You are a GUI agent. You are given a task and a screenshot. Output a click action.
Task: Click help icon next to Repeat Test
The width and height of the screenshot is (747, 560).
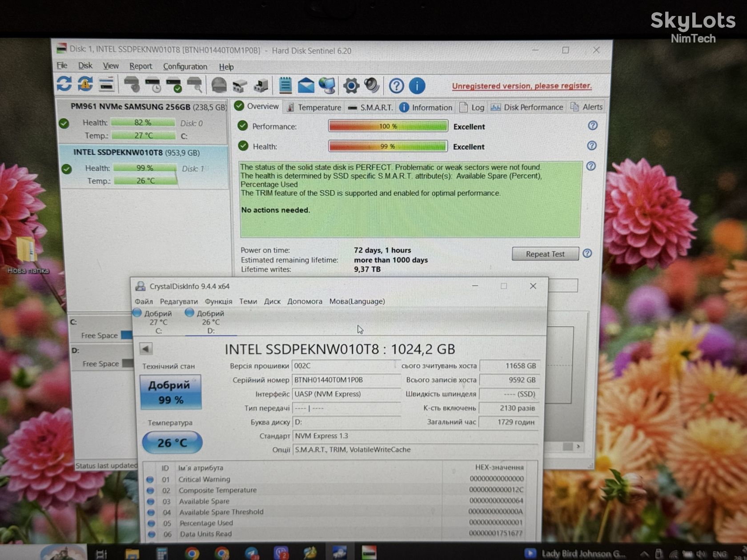[587, 253]
